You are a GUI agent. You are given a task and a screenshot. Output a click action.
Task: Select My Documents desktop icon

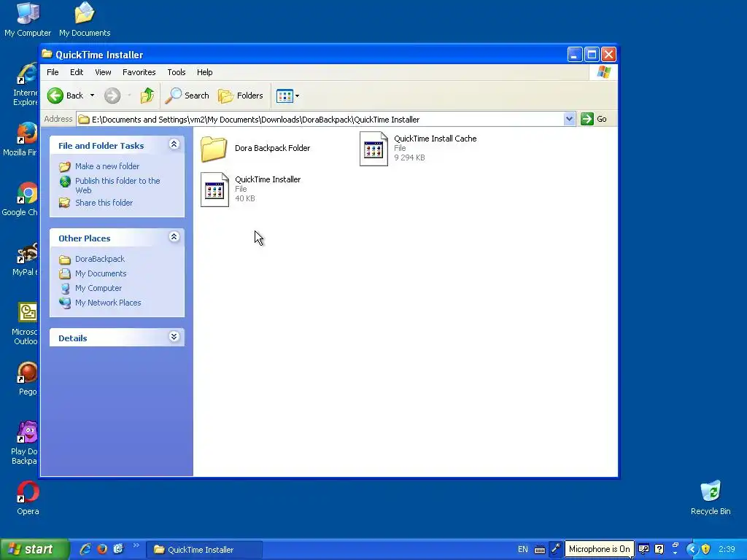coord(85,20)
